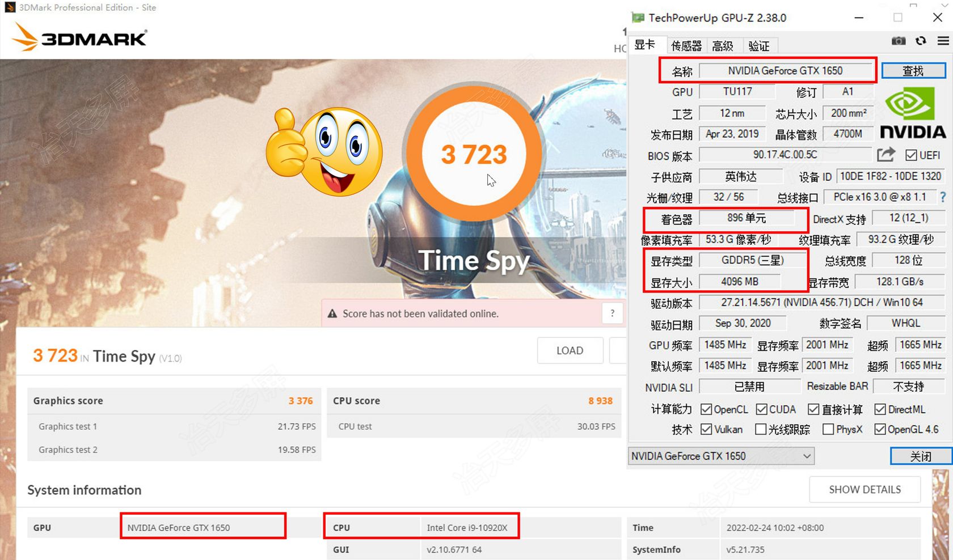953x560 pixels.
Task: Enable the 光线跟踪 ray tracing checkbox
Action: (x=761, y=430)
